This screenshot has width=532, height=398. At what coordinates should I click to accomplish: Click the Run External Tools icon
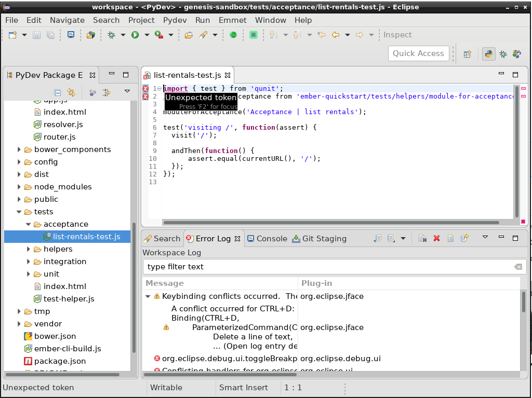click(159, 35)
